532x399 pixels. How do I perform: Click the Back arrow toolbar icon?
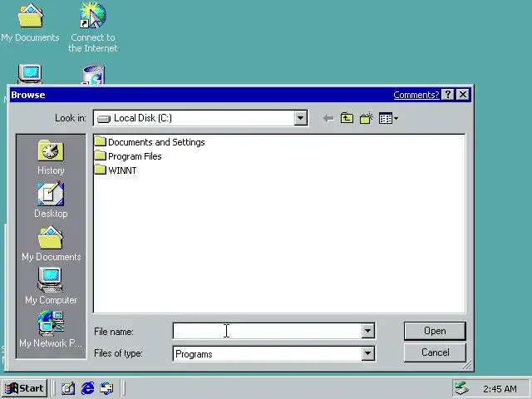pos(328,118)
